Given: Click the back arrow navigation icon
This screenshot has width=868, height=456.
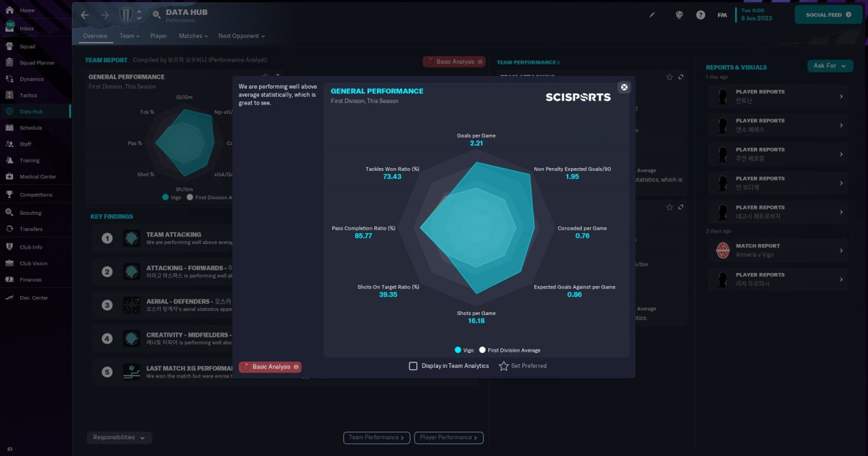Looking at the screenshot, I should pos(85,15).
